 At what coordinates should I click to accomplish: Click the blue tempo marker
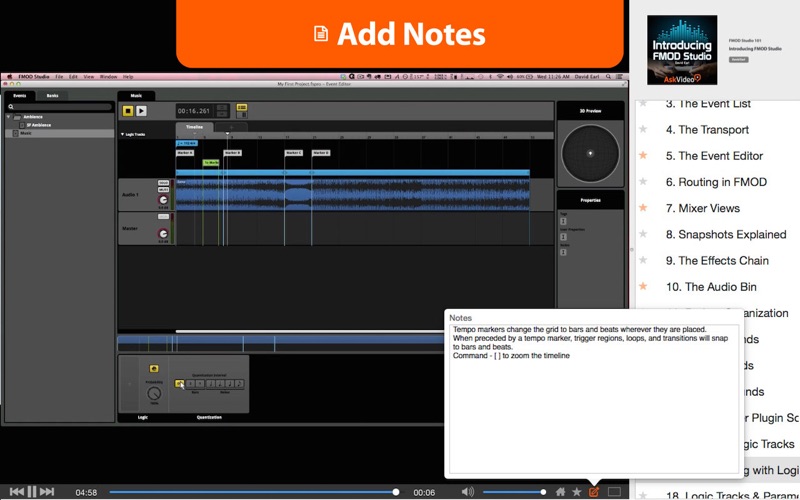(x=187, y=144)
